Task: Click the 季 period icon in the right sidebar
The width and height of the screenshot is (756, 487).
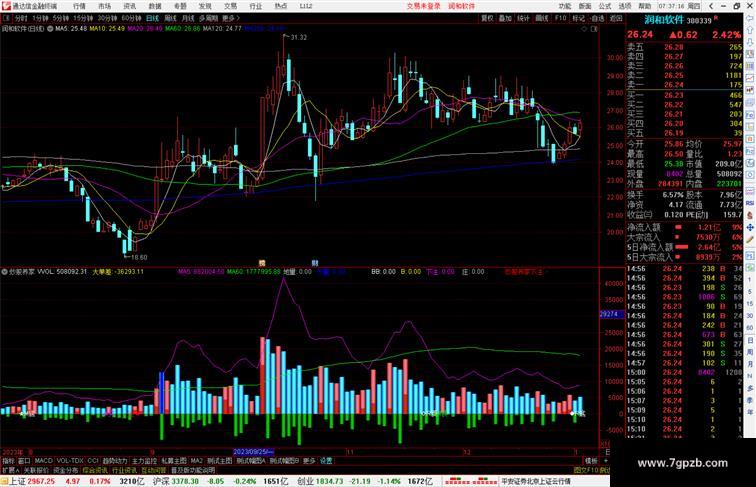Action: pos(750,400)
